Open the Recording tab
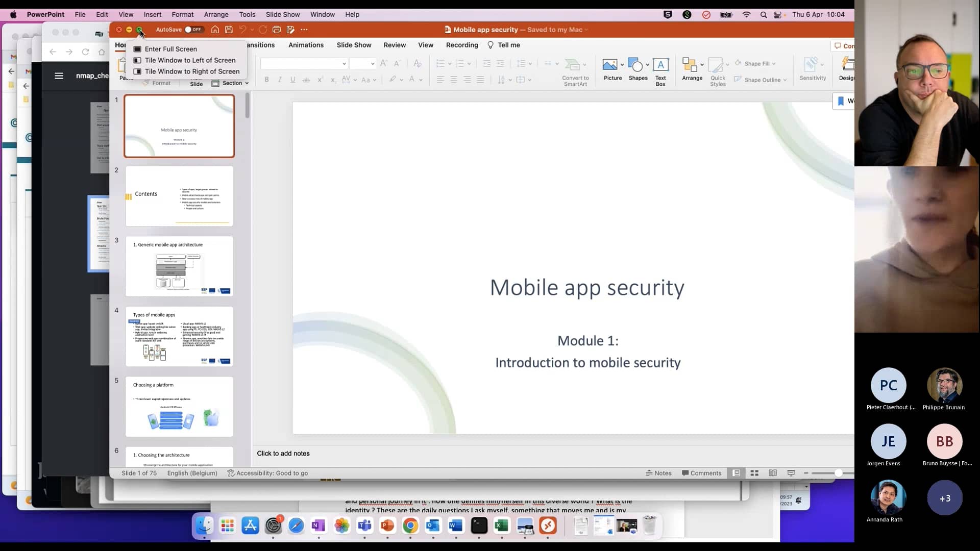Image resolution: width=980 pixels, height=551 pixels. tap(461, 45)
